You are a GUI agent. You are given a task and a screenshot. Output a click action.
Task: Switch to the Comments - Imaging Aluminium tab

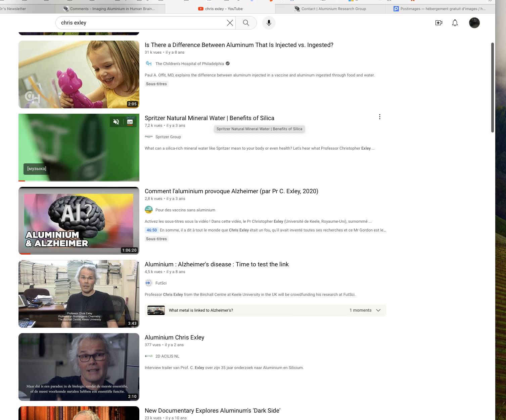[110, 9]
